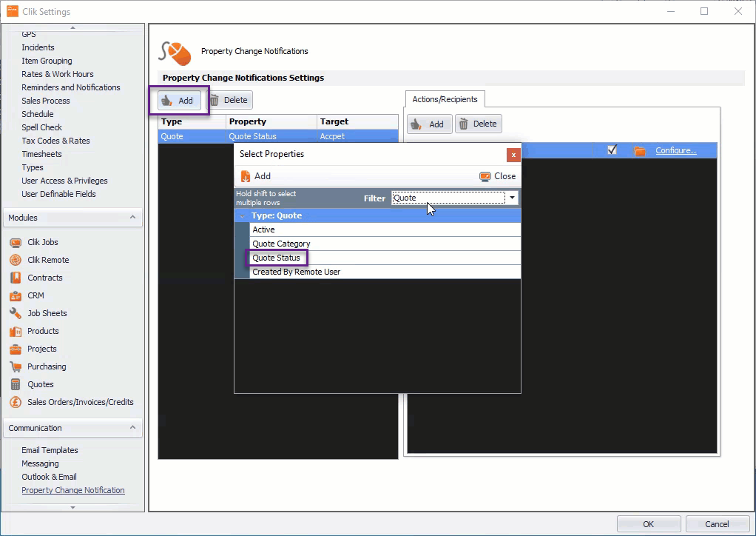This screenshot has width=756, height=536.
Task: Click the Configure link
Action: pos(675,150)
